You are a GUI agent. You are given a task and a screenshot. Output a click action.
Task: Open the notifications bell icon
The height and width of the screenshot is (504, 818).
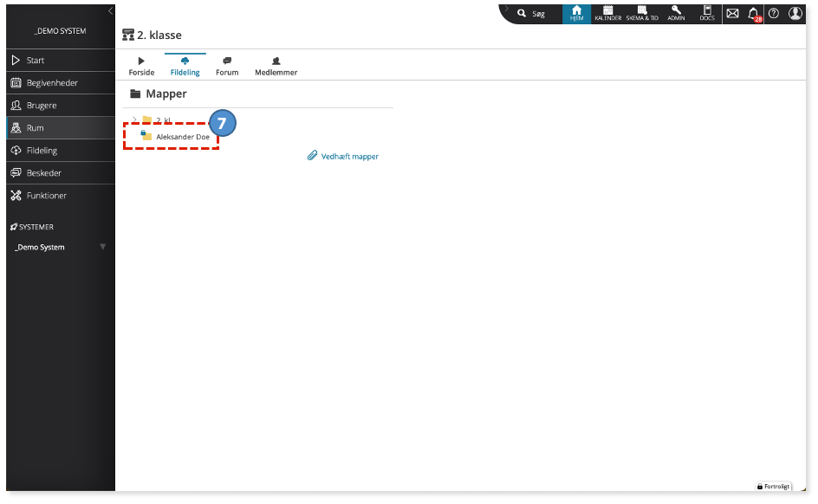753,14
